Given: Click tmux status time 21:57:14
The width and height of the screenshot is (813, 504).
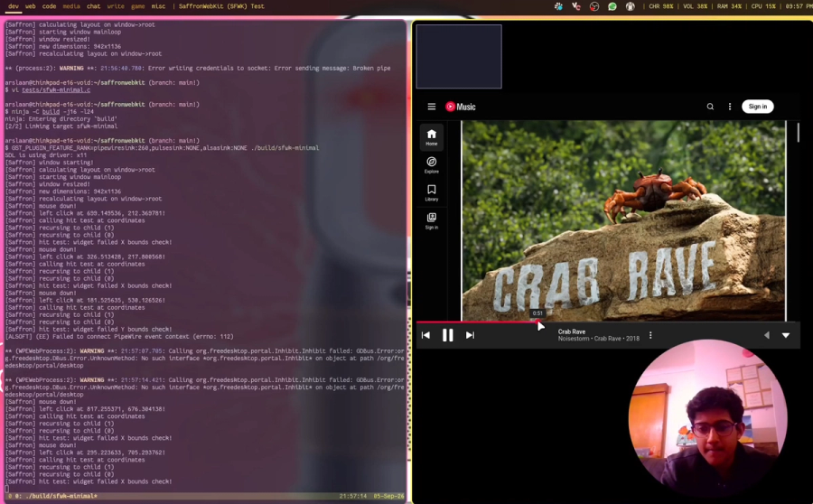Looking at the screenshot, I should (x=353, y=496).
